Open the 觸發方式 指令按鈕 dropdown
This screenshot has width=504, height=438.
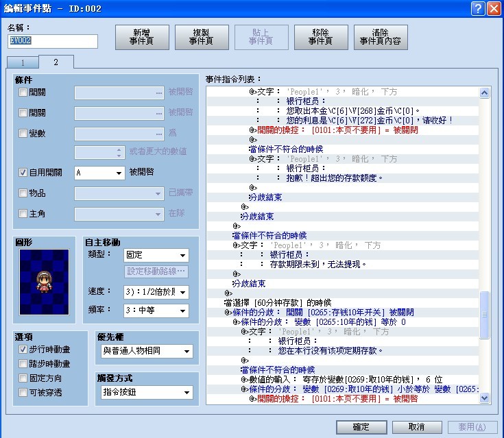[147, 392]
